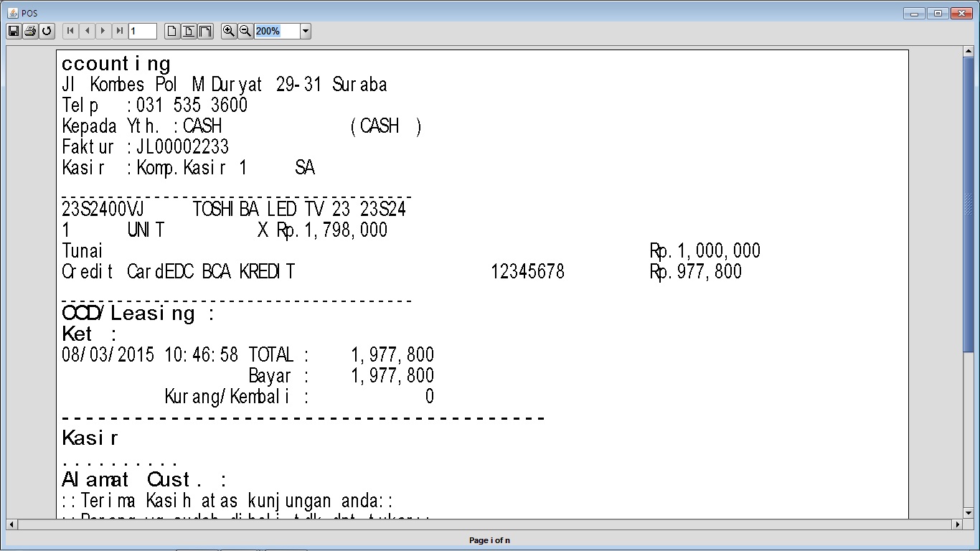Click the vertical scrollbar up arrow
980x551 pixels.
969,52
